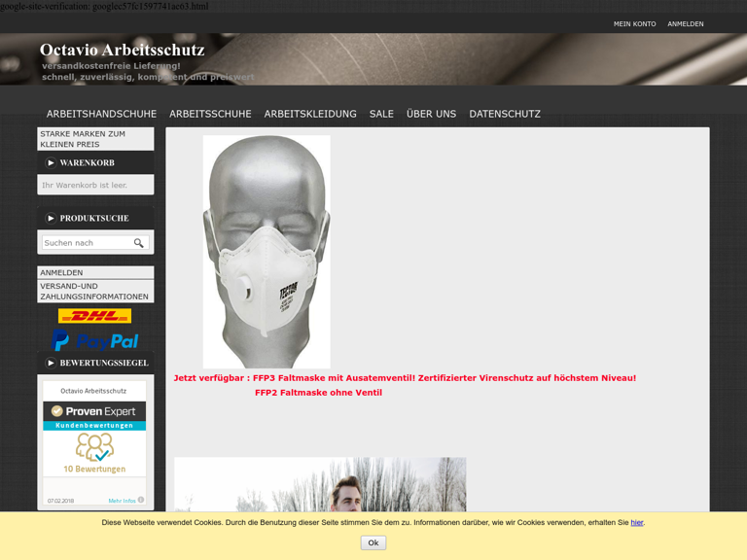Open the Arbeitsschuhe category
The width and height of the screenshot is (747, 560).
point(210,114)
